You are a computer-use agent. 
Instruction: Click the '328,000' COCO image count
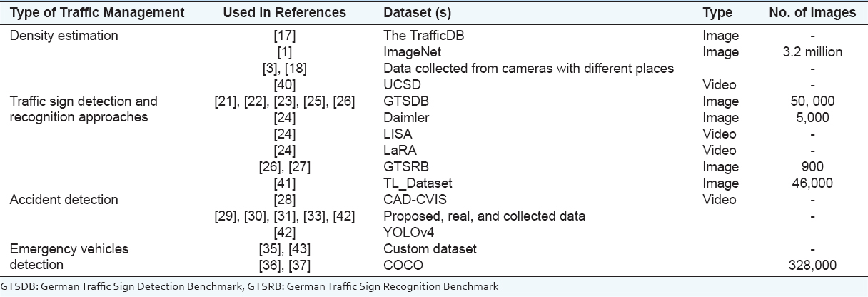click(x=812, y=266)
